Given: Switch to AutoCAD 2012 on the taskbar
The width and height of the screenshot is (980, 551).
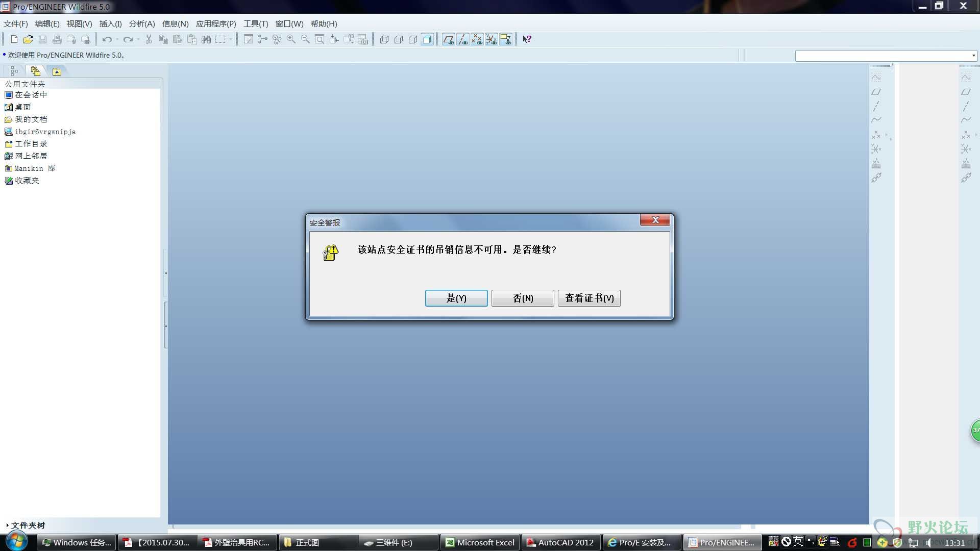Looking at the screenshot, I should (560, 542).
